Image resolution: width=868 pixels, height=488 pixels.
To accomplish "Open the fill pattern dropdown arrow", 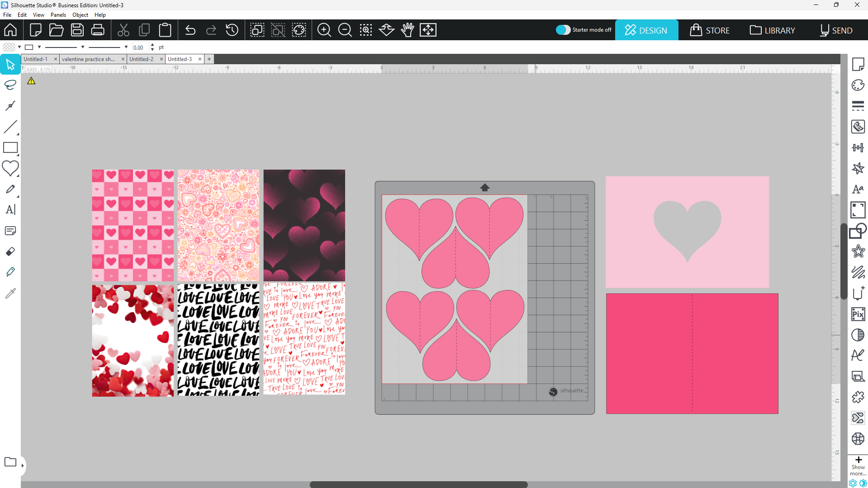I will tap(19, 47).
